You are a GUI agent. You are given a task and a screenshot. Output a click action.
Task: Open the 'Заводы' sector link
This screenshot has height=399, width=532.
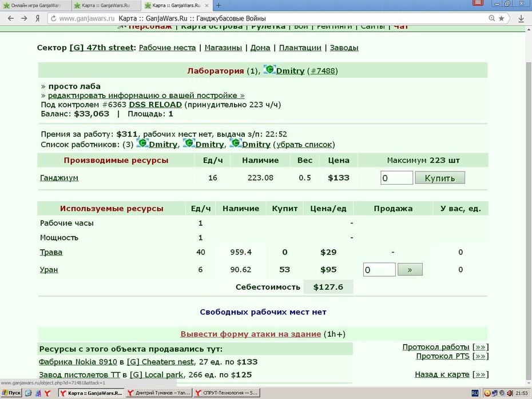pyautogui.click(x=344, y=48)
